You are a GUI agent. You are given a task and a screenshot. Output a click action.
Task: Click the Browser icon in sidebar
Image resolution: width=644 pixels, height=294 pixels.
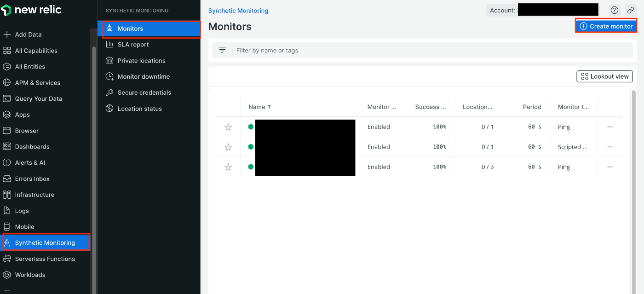click(7, 131)
